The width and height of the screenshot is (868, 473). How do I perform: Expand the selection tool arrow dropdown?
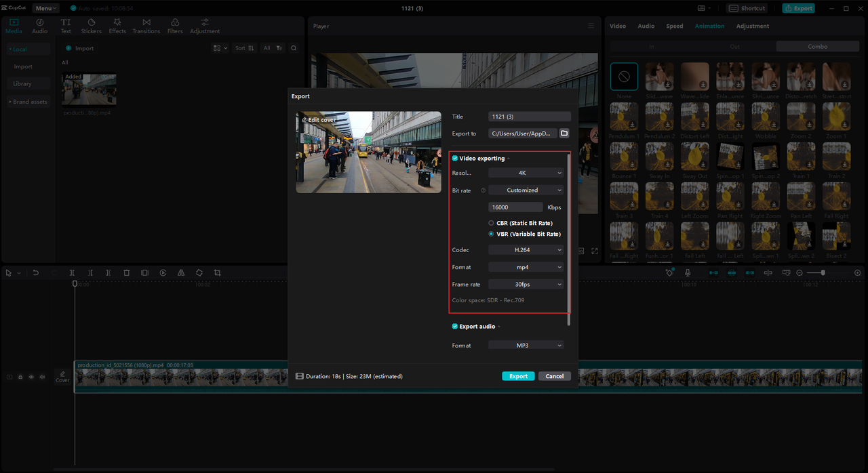click(x=19, y=273)
